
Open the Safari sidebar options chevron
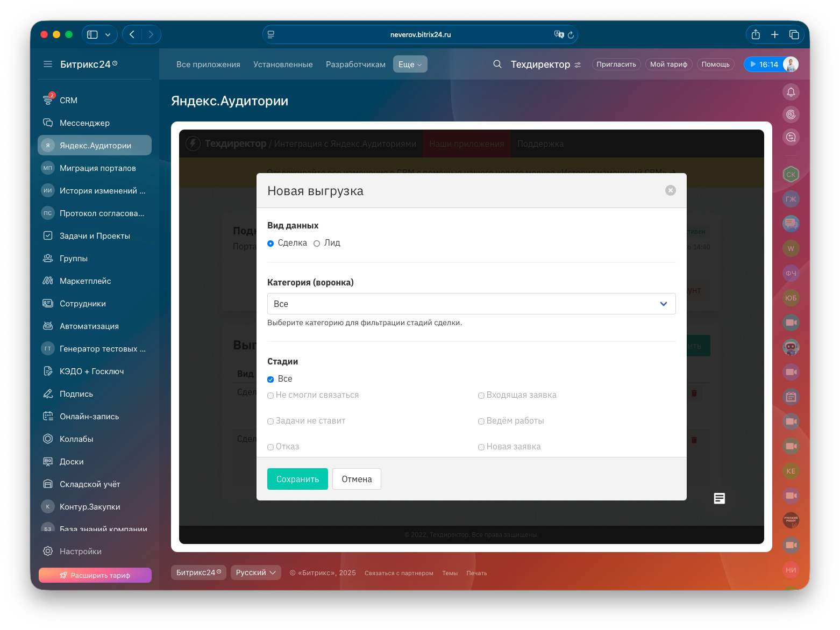108,34
